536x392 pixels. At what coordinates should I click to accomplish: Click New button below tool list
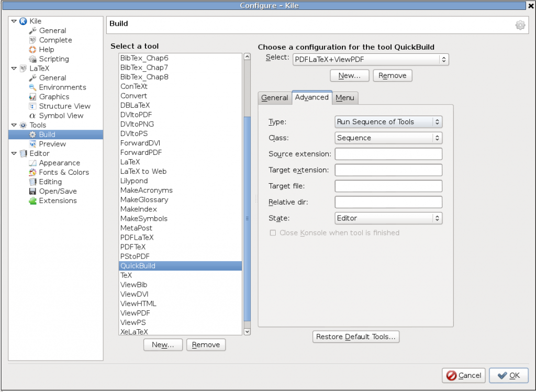pos(163,345)
